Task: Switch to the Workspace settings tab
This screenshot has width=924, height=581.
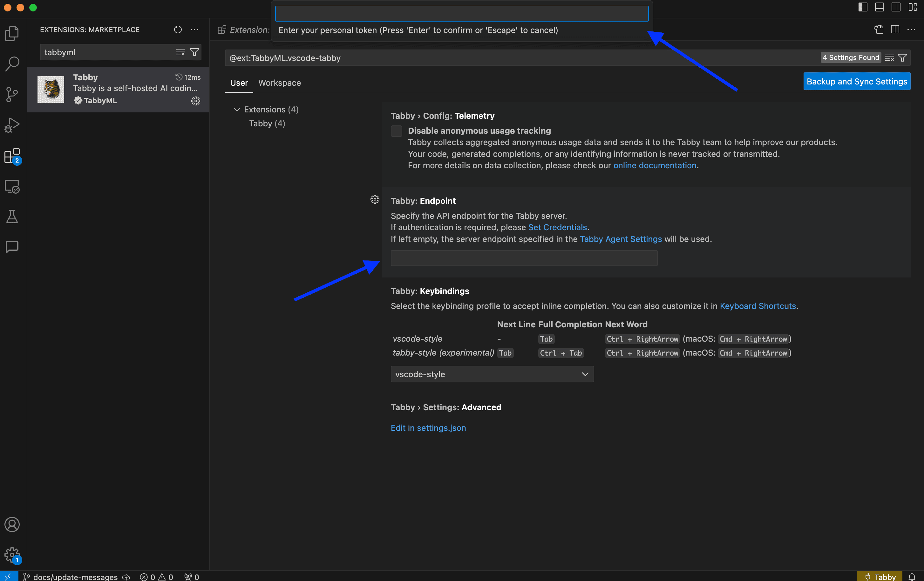Action: pyautogui.click(x=279, y=83)
